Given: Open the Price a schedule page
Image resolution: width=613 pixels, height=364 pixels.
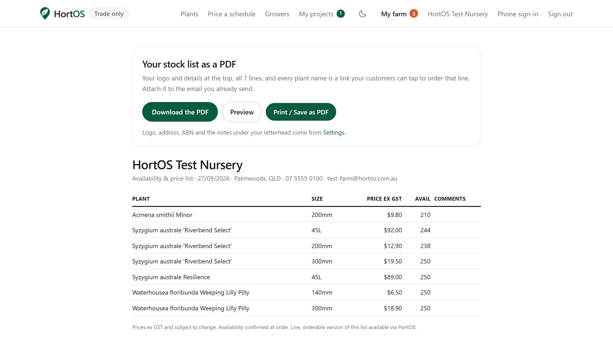Looking at the screenshot, I should click(232, 14).
